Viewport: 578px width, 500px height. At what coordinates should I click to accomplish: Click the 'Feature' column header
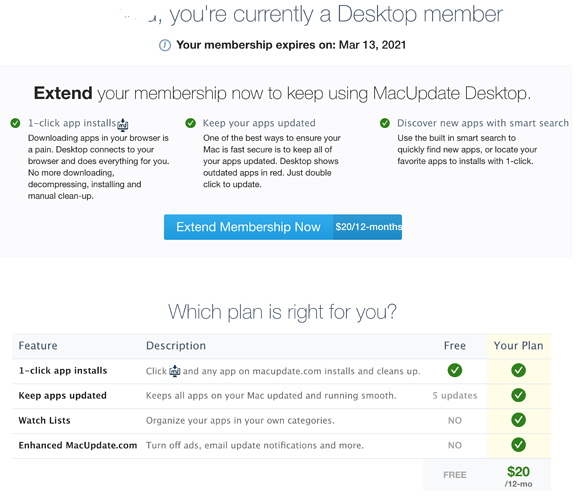tap(38, 346)
